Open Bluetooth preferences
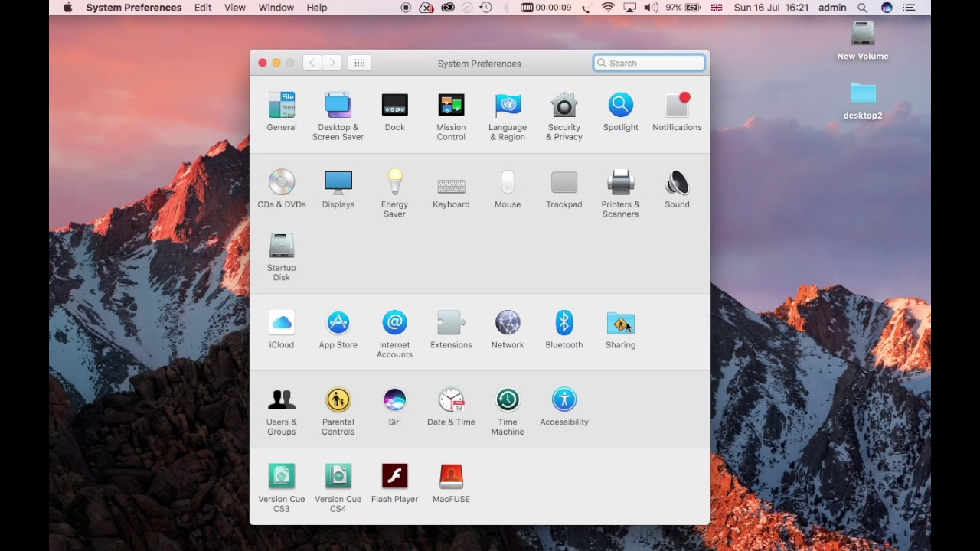980x551 pixels. 564,330
